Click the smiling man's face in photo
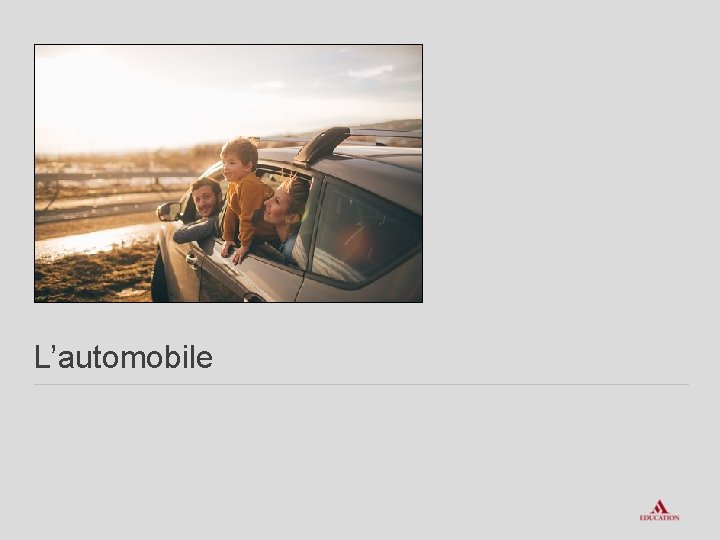The width and height of the screenshot is (720, 540). [206, 198]
